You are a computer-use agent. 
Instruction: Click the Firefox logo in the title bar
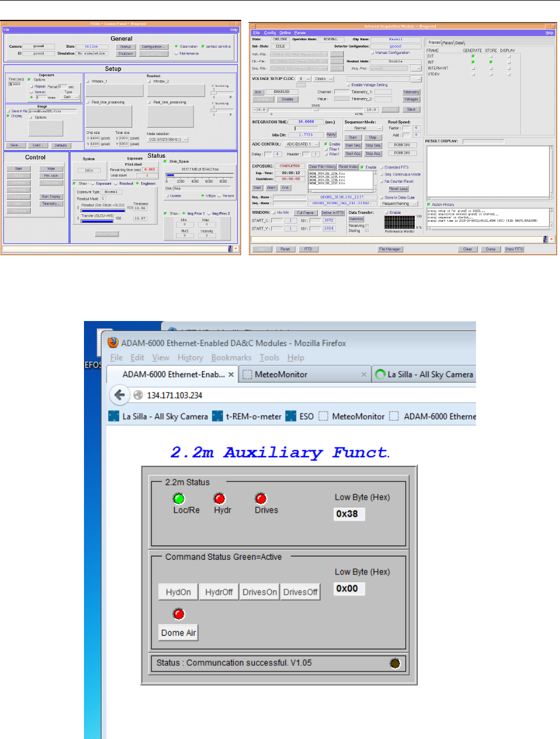113,343
